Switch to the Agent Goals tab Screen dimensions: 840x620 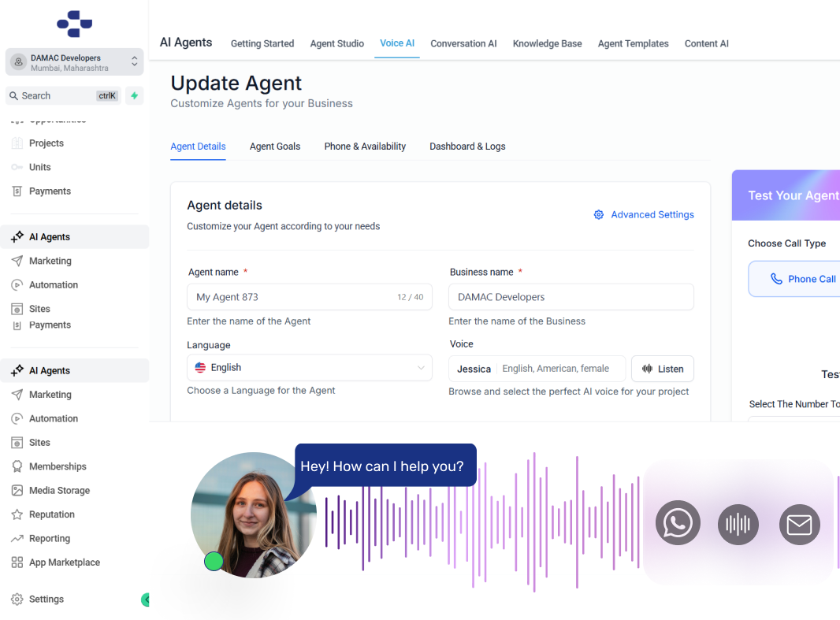point(275,147)
